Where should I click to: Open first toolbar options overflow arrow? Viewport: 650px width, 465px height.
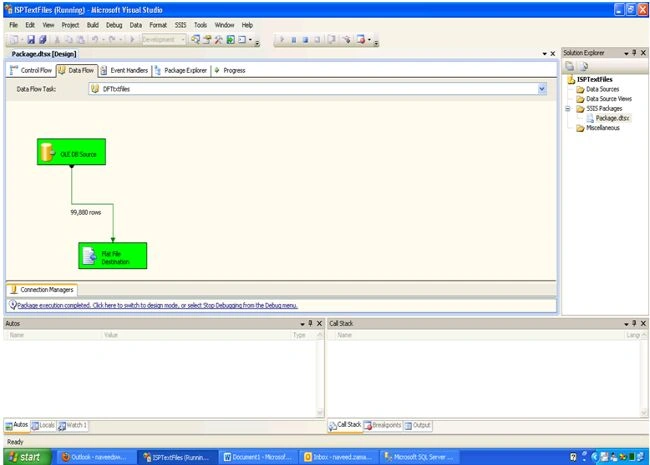257,42
